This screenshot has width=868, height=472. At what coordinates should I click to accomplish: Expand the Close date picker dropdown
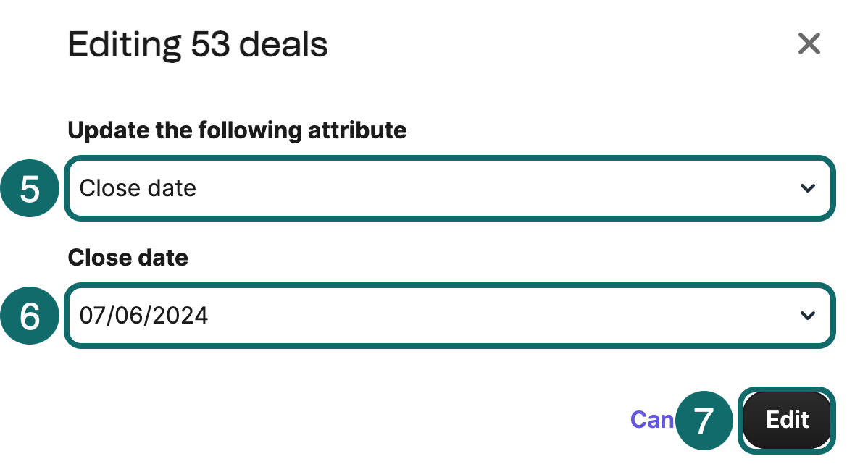click(x=449, y=316)
